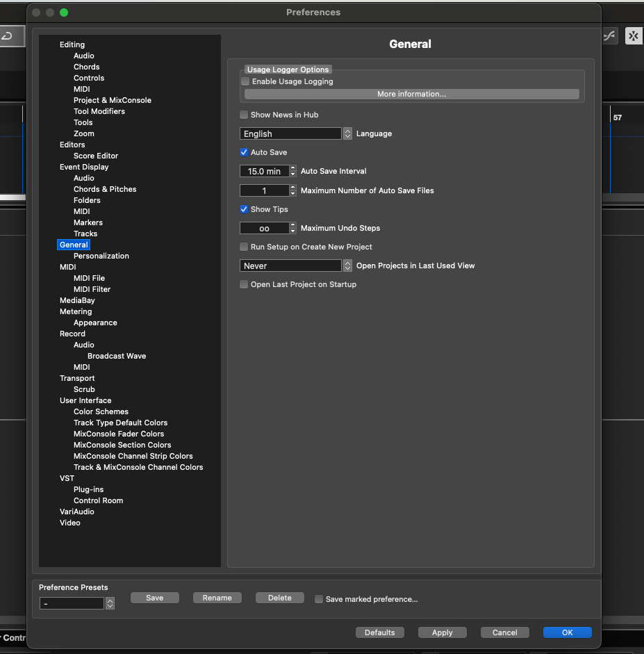Toggle the Auto Save checkbox
This screenshot has width=644, height=654.
(x=244, y=152)
